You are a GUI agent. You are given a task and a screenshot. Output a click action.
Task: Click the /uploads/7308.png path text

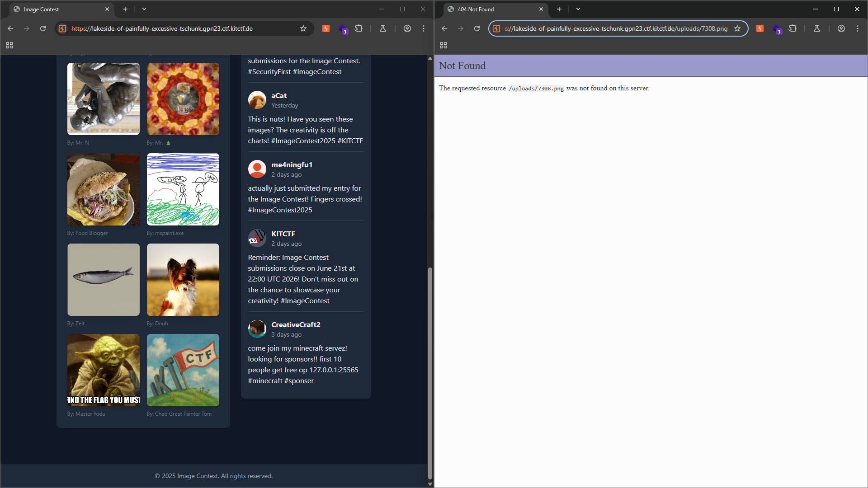pyautogui.click(x=536, y=89)
